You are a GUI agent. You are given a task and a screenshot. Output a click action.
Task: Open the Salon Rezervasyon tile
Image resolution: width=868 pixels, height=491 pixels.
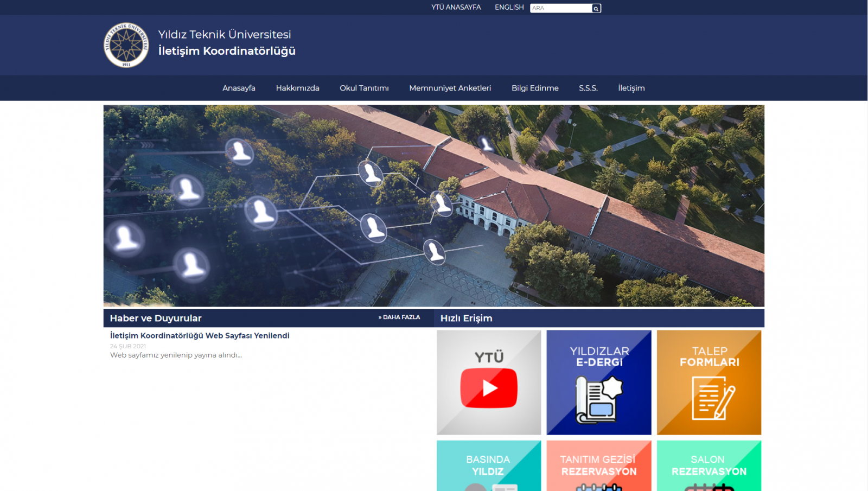pos(709,466)
